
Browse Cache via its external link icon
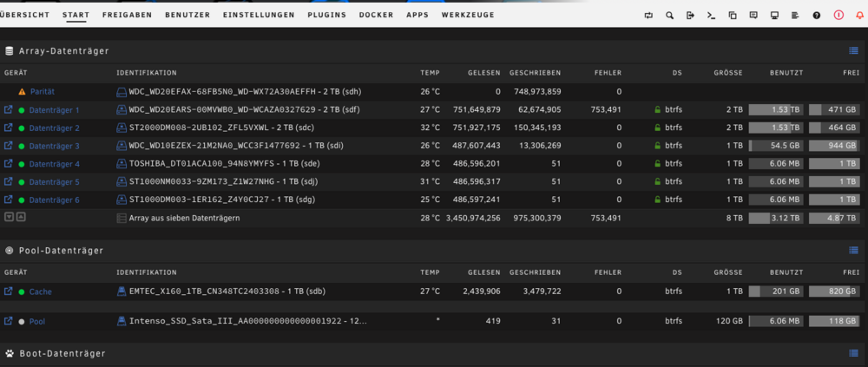pos(9,292)
